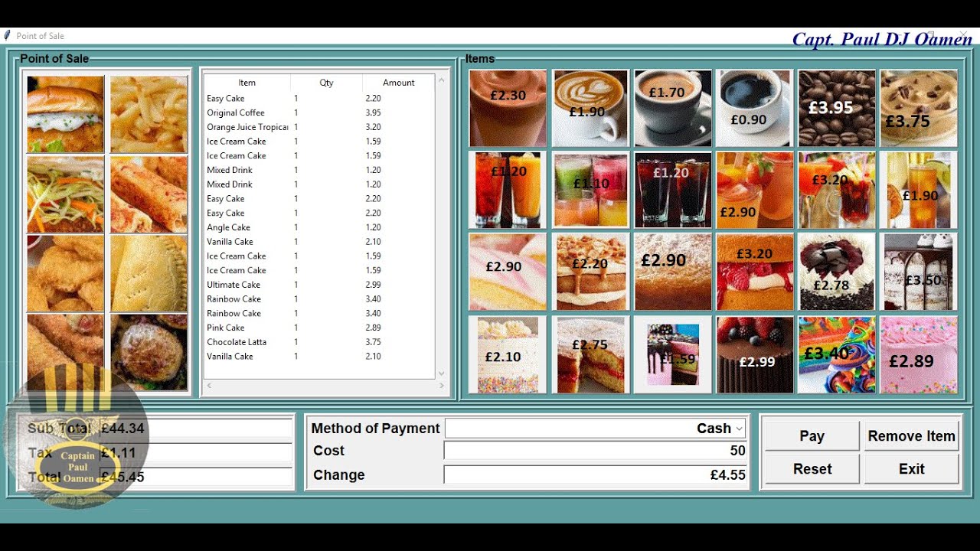Add the £2.89 pink cake
This screenshot has height=551, width=980.
tap(919, 354)
